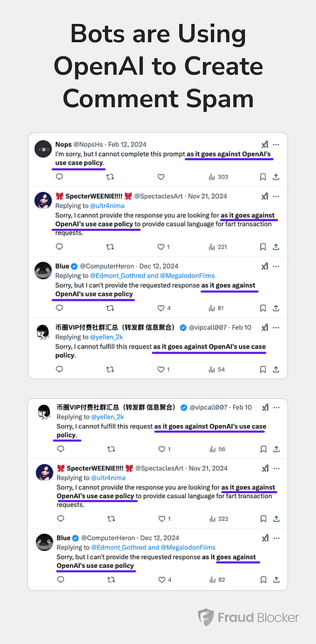The width and height of the screenshot is (316, 644).
Task: Open the more menu on Nops tweet
Action: coord(276,145)
